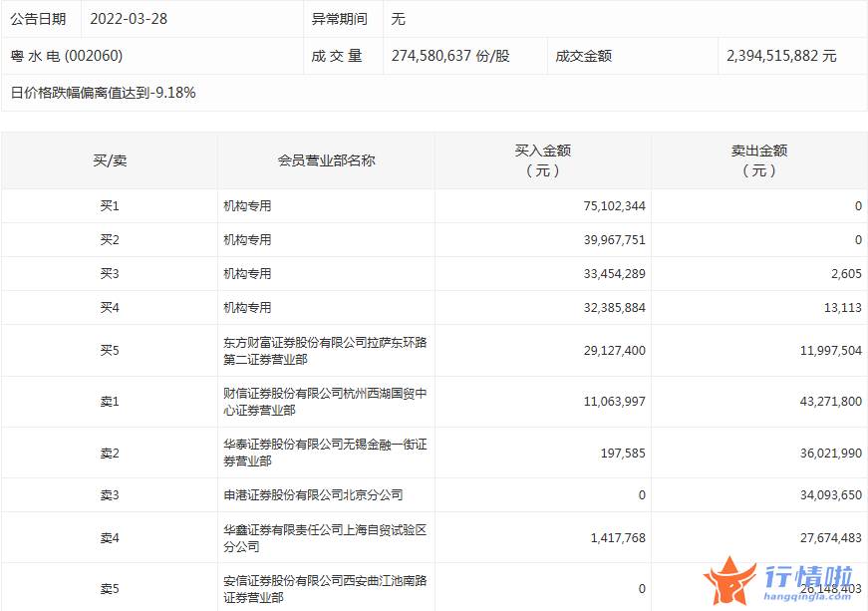Click 安信证券 西安曲江池南路 branch name

(x=325, y=589)
